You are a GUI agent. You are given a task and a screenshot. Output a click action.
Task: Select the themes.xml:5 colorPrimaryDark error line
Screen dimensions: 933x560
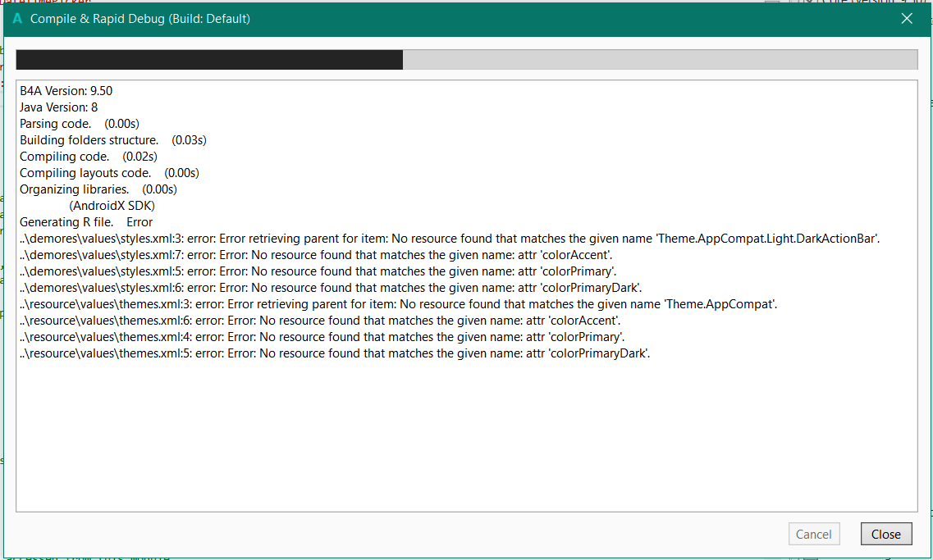click(335, 353)
